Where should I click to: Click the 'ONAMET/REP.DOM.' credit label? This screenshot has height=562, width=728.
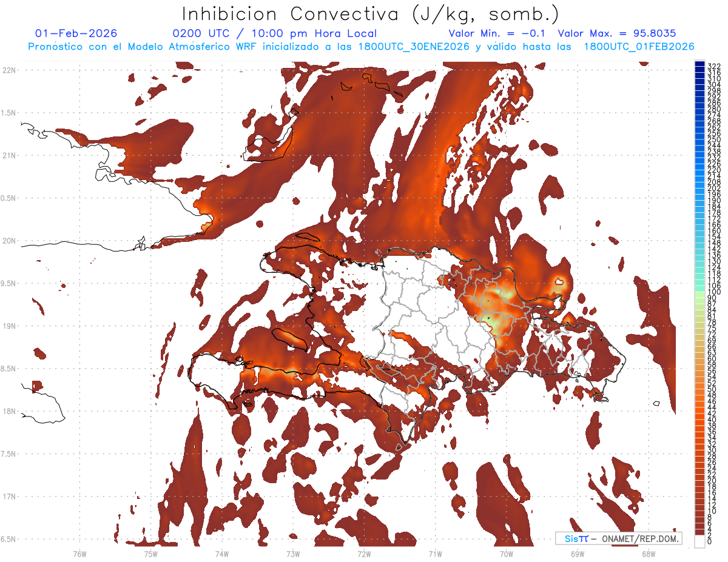(x=639, y=538)
